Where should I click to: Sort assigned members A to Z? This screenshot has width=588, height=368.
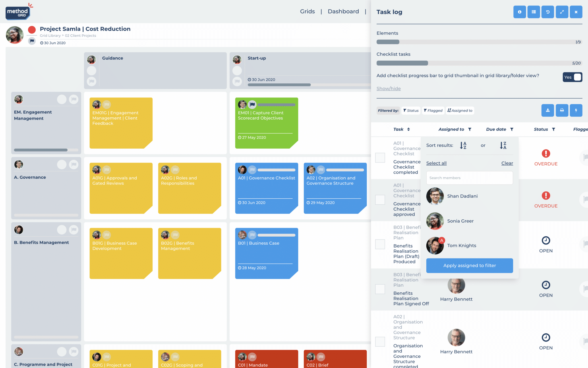pyautogui.click(x=463, y=145)
